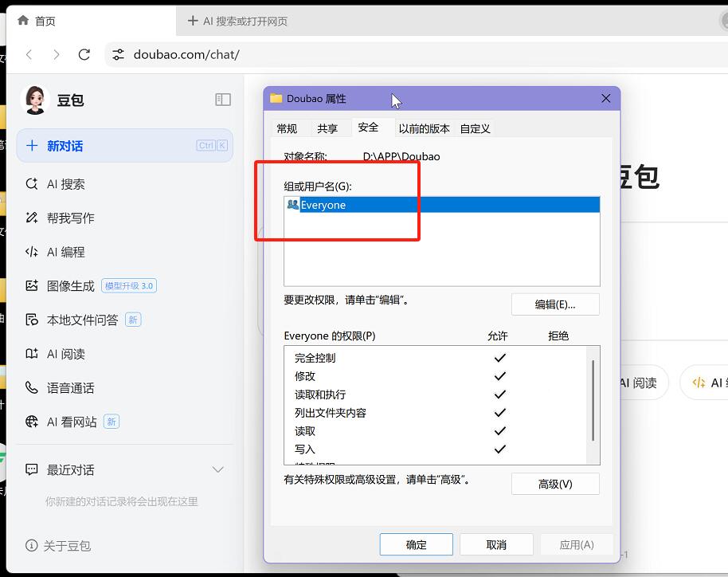Click the D:\APP\Doubao object path
728x577 pixels.
point(401,156)
